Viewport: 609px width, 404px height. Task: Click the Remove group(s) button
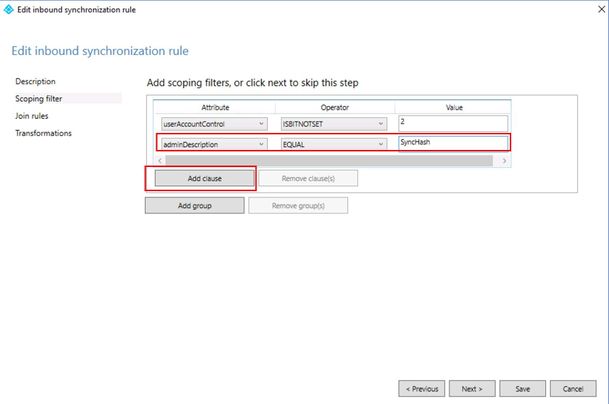point(298,205)
